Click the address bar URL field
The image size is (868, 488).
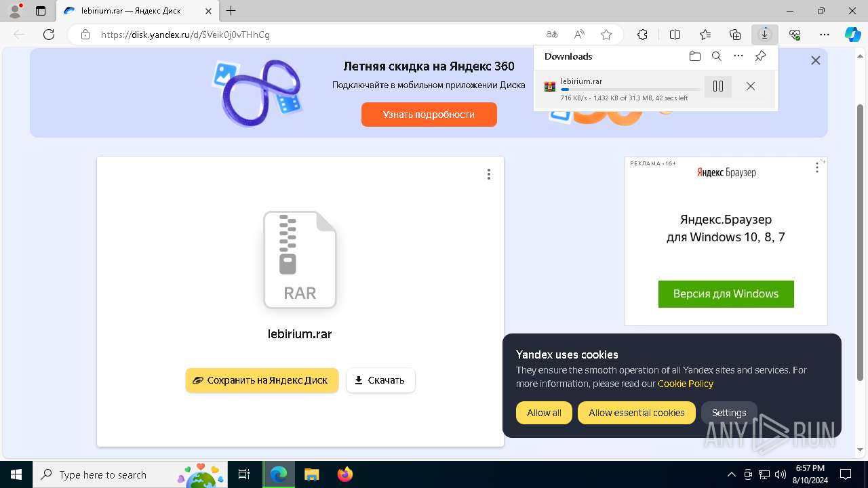coord(305,35)
